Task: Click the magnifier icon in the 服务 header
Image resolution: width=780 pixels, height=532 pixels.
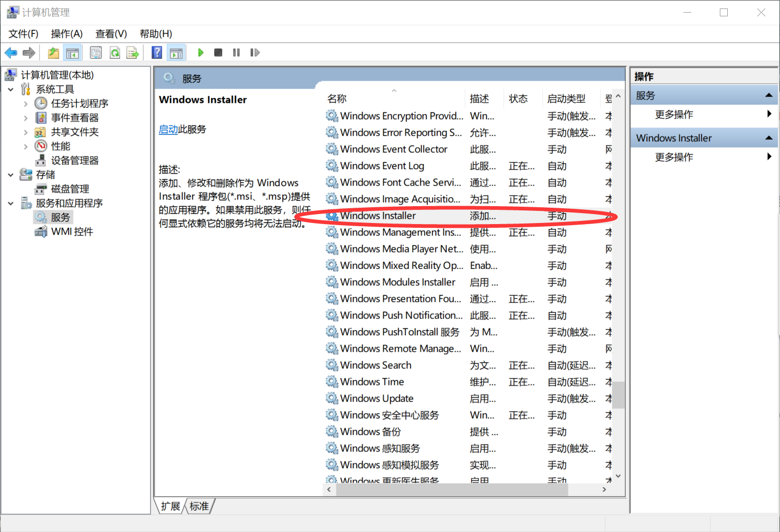Action: (169, 78)
